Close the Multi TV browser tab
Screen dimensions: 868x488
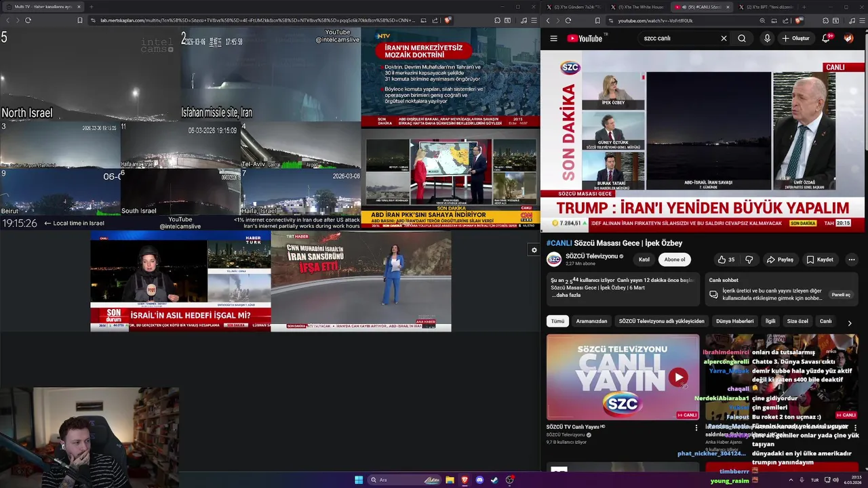coord(79,7)
